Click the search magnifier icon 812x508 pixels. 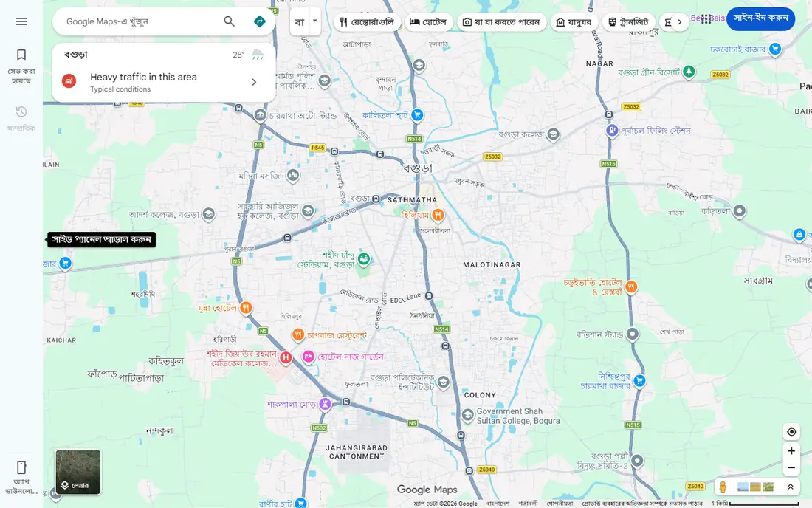coord(229,21)
